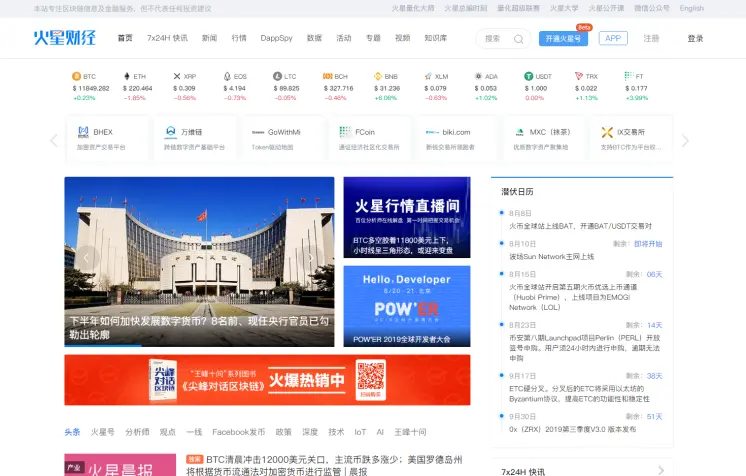Expand the 7x24H 快讯 panel arrow
The width and height of the screenshot is (746, 476).
(x=661, y=471)
